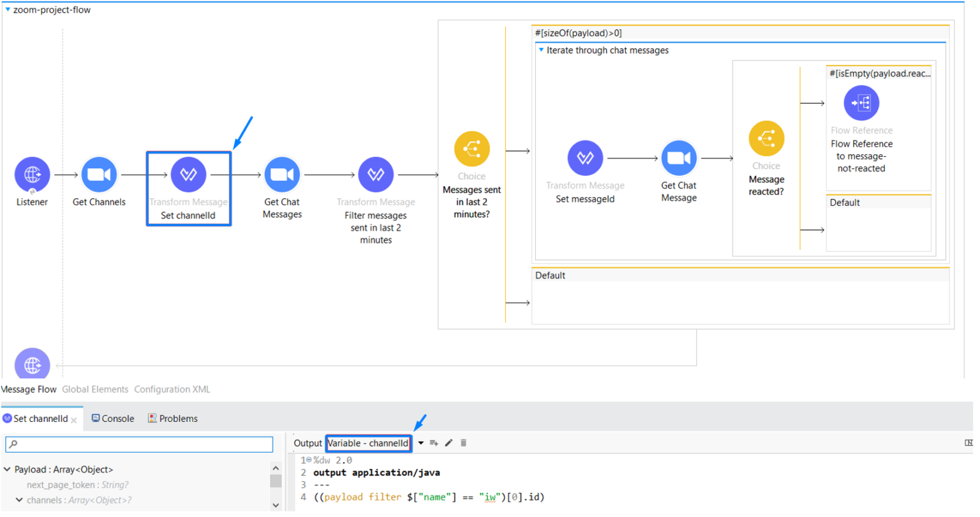
Task: Click the add new target icon
Action: [x=434, y=443]
